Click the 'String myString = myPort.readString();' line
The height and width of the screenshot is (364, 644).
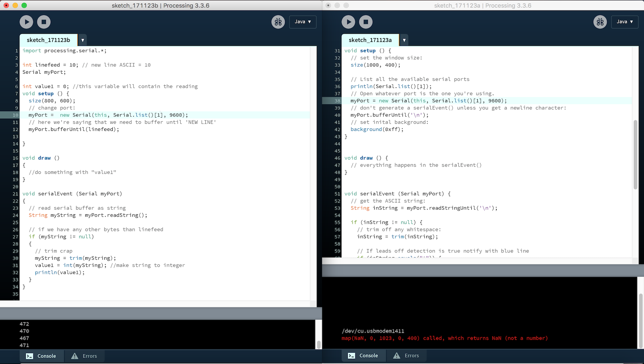click(88, 215)
